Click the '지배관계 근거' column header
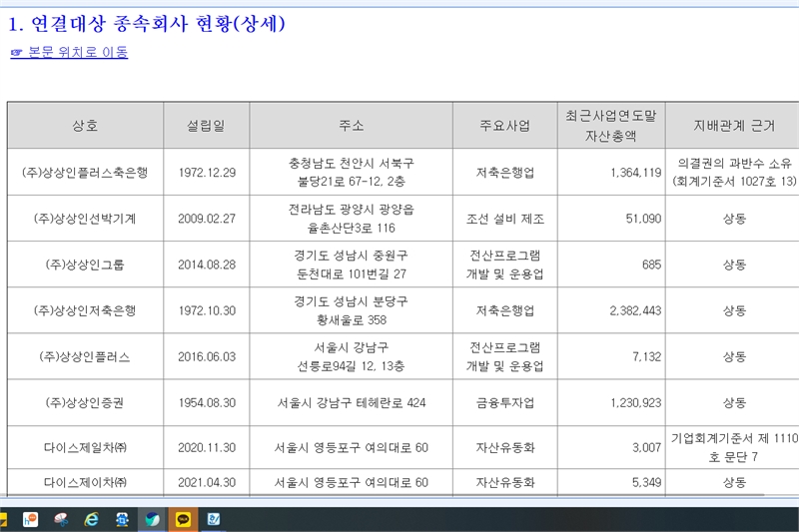The height and width of the screenshot is (532, 799). (734, 126)
